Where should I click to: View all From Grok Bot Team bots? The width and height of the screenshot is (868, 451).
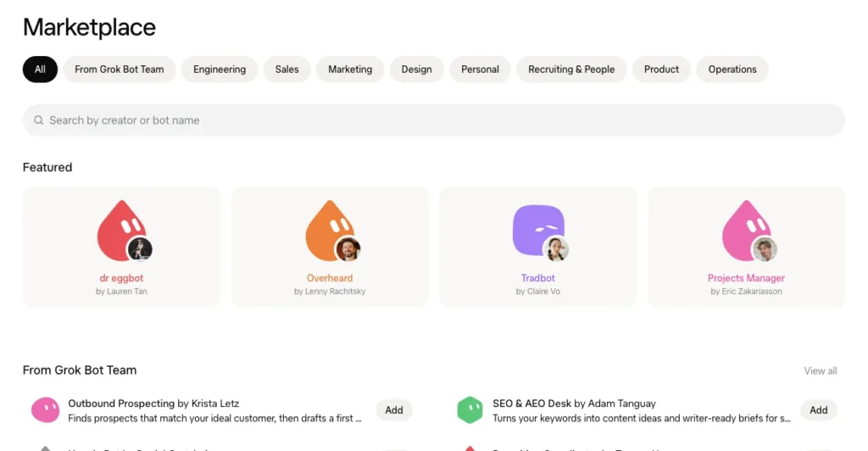coord(821,370)
